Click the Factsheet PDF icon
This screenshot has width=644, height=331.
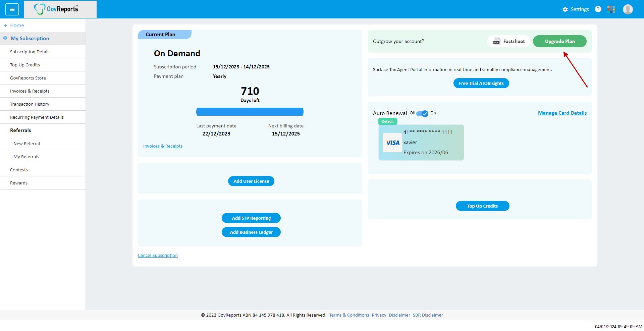pos(497,41)
